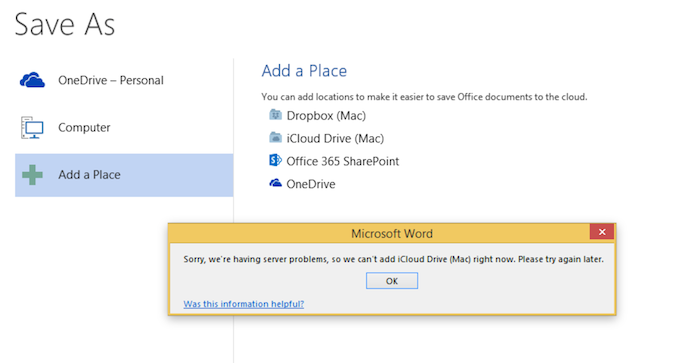Image resolution: width=700 pixels, height=363 pixels.
Task: Click the green plus Add a Place icon
Action: pos(32,175)
